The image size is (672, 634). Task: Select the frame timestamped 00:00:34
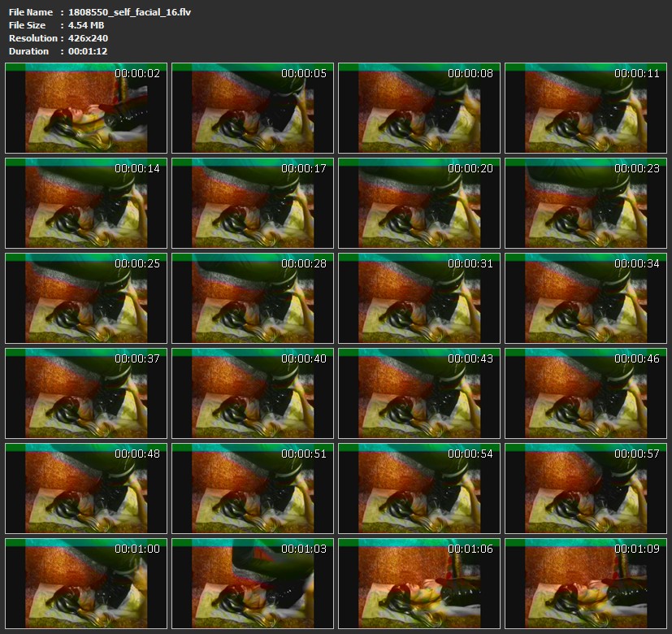586,298
